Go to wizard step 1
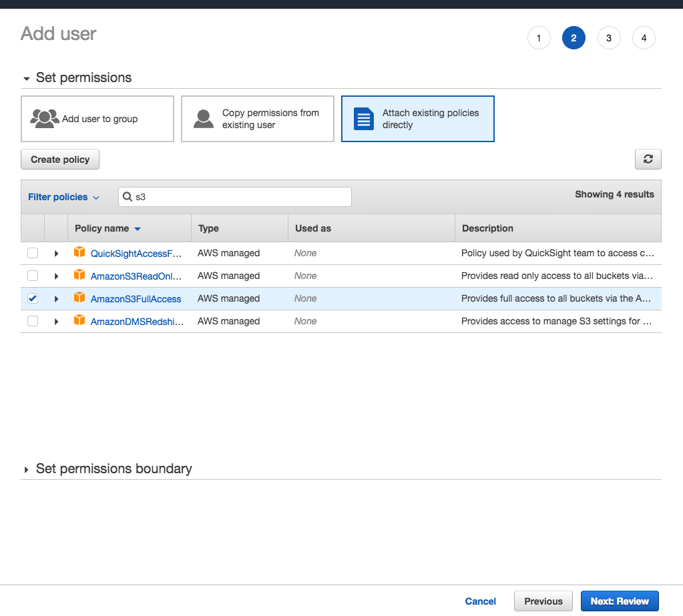 tap(539, 38)
